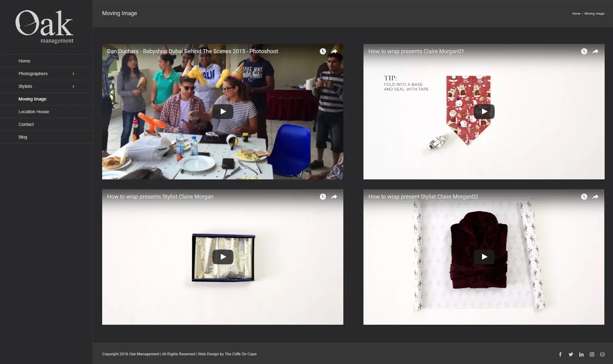Image resolution: width=613 pixels, height=364 pixels.
Task: Click Watch Later on Claire Morgan02 video
Action: coord(584,197)
